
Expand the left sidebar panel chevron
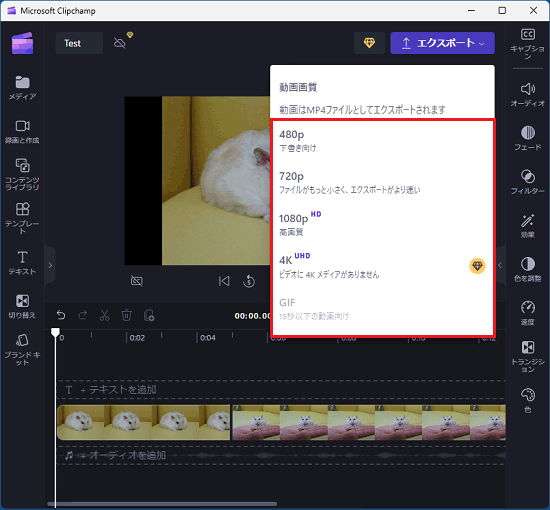[x=50, y=265]
